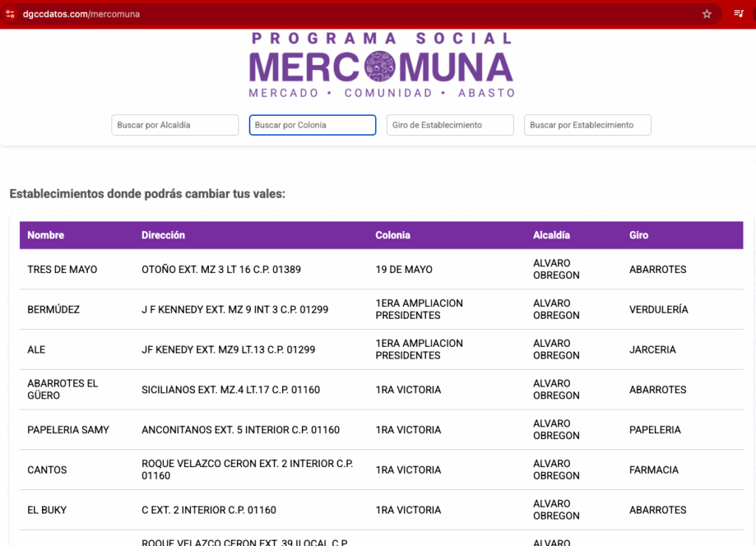This screenshot has width=756, height=546.
Task: Open the Buscar por Establecimiento filter
Action: click(587, 125)
